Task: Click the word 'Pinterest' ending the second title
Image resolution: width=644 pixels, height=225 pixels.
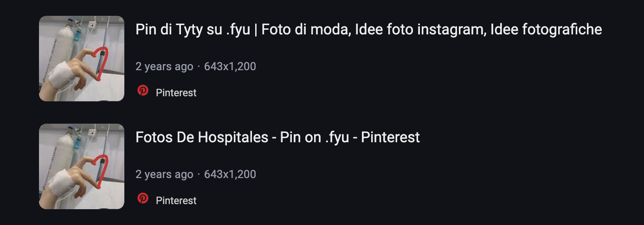Action: (390, 137)
